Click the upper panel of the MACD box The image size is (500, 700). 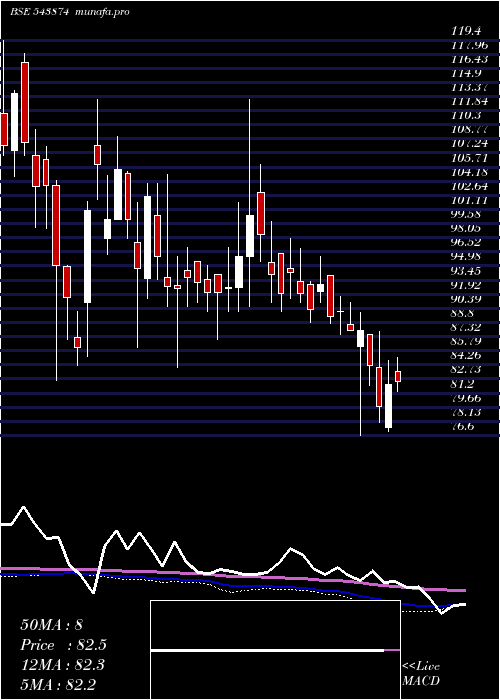(x=275, y=625)
